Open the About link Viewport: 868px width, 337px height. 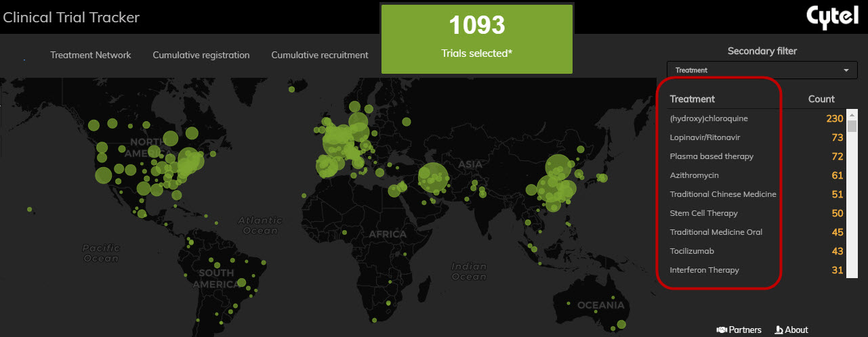point(796,330)
